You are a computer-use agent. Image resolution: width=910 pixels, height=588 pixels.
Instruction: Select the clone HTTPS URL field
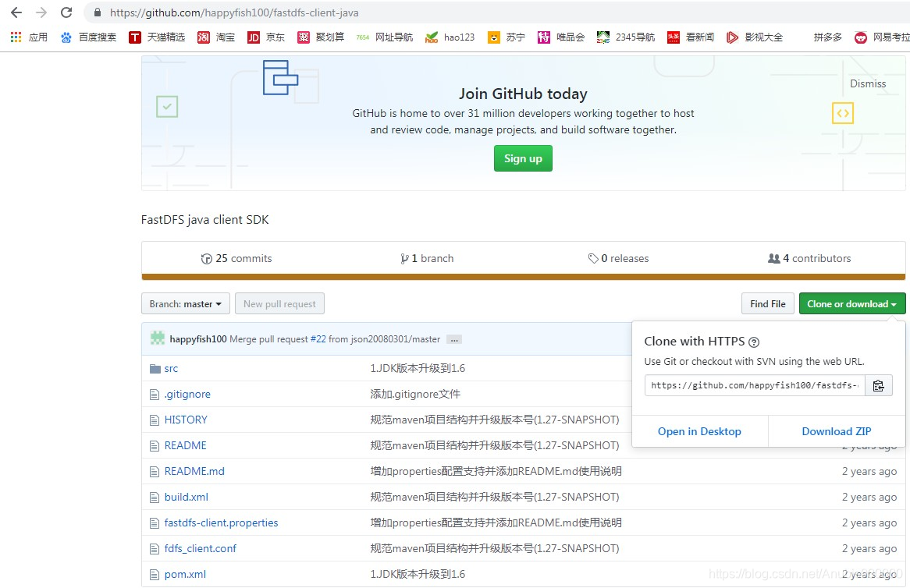(x=755, y=385)
